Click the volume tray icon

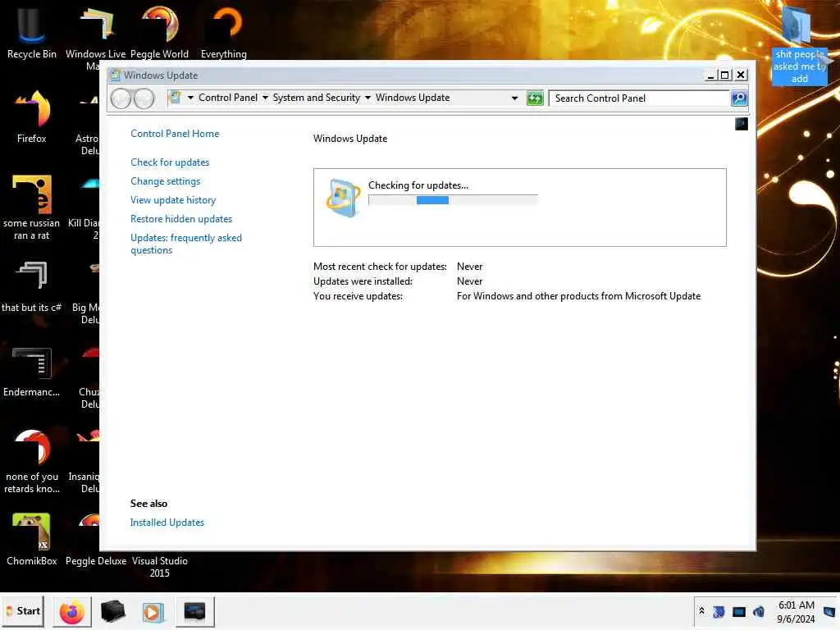(759, 612)
